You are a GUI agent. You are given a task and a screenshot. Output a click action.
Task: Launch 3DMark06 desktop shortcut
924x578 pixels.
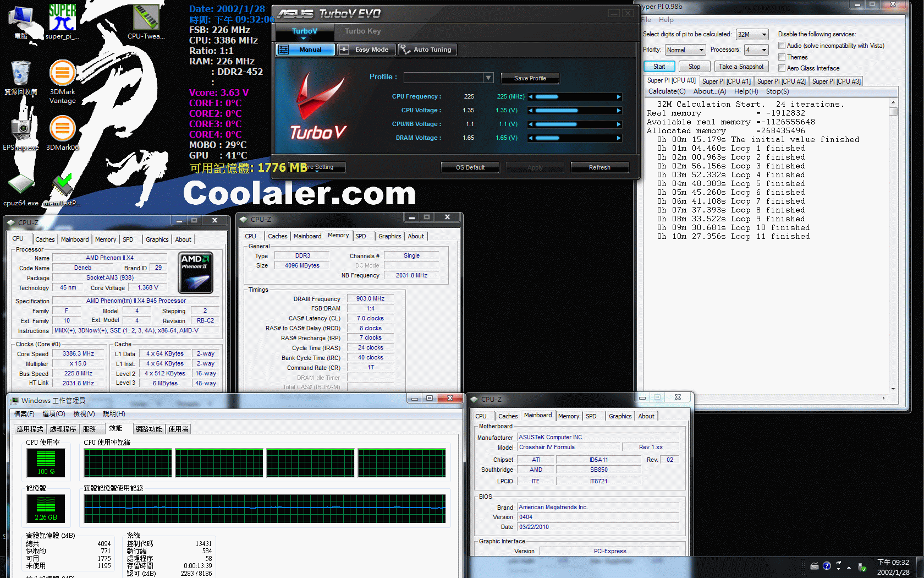coord(62,129)
